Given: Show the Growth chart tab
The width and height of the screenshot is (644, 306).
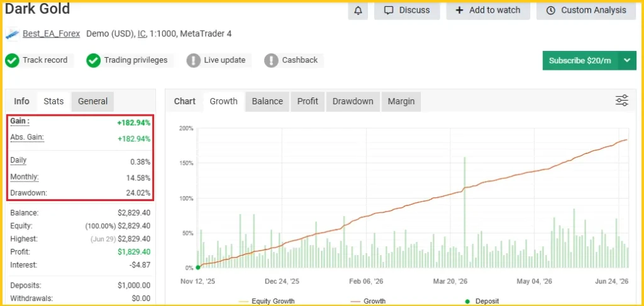Looking at the screenshot, I should [223, 101].
